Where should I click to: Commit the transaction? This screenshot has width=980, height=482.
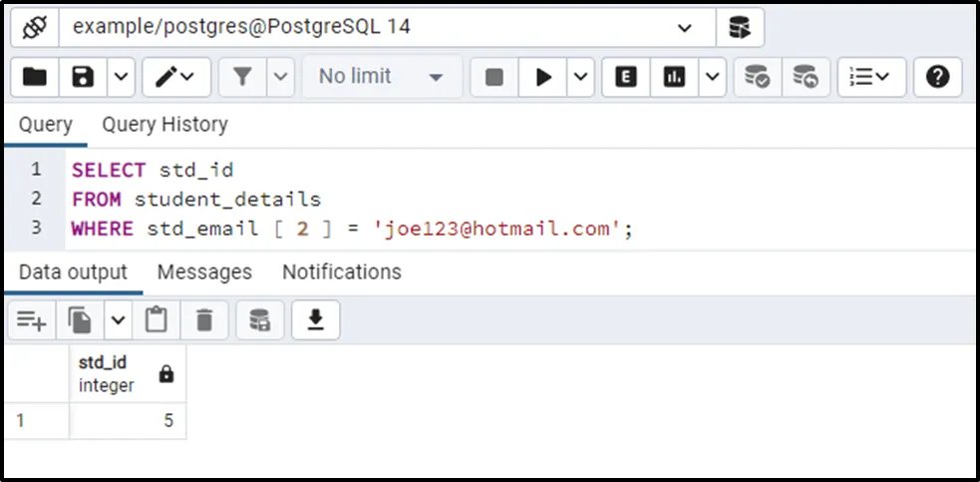point(757,77)
